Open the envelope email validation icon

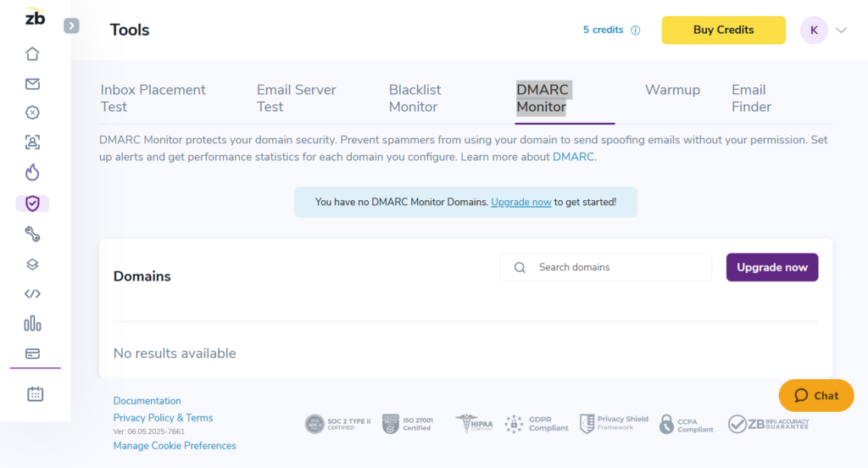pyautogui.click(x=33, y=84)
